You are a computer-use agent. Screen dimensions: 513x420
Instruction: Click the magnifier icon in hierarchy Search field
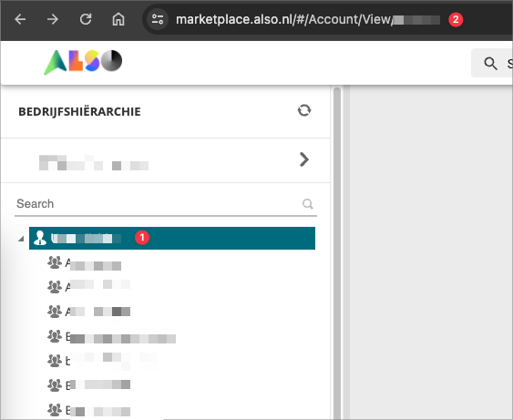coord(308,204)
